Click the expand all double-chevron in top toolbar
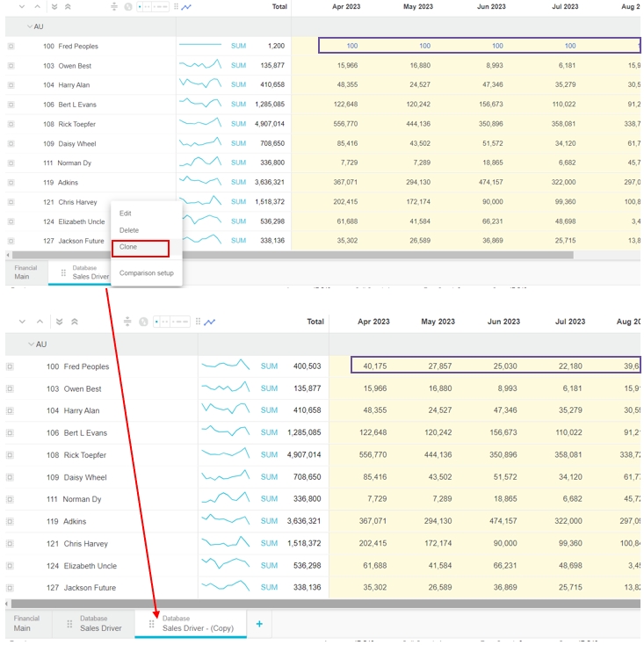The height and width of the screenshot is (645, 644). click(54, 7)
